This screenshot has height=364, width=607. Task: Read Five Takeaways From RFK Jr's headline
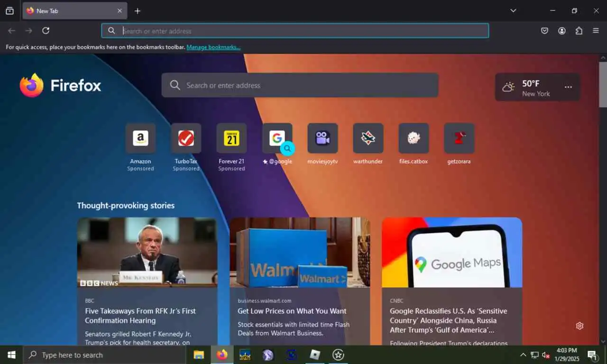coord(140,316)
